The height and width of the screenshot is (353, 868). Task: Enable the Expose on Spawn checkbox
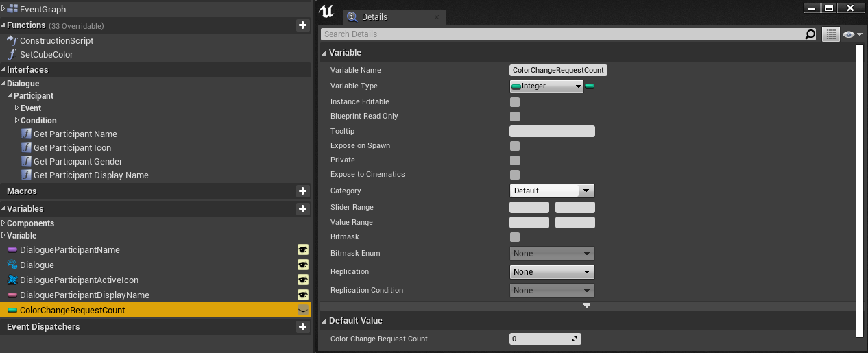(x=515, y=146)
